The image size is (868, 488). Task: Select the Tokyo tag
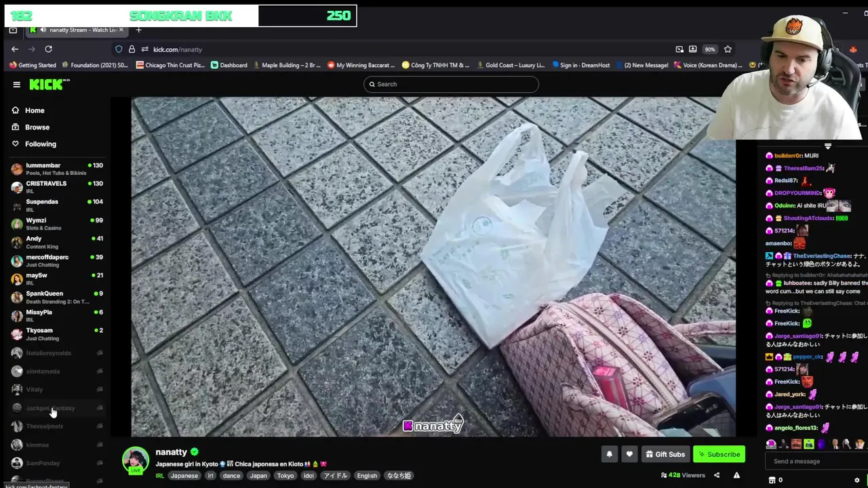(285, 476)
